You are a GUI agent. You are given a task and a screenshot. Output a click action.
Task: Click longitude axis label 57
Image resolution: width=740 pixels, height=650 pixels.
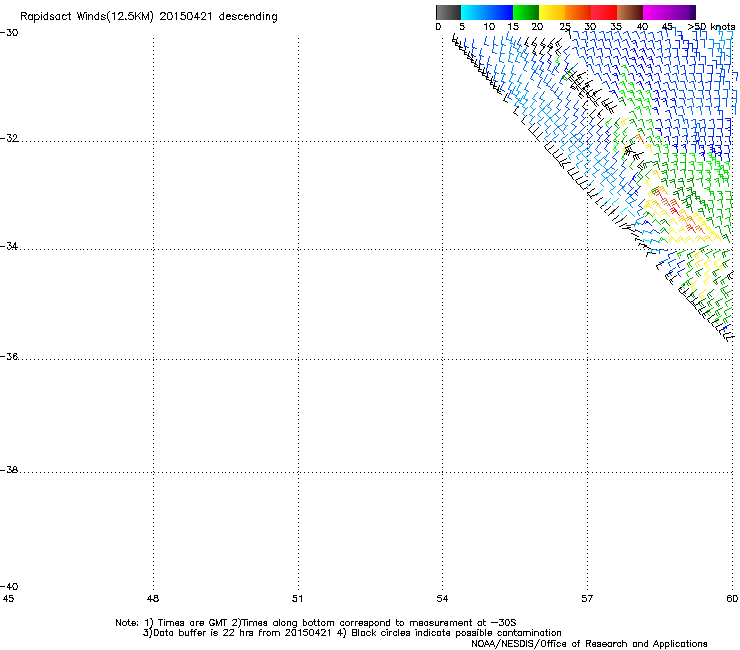587,599
